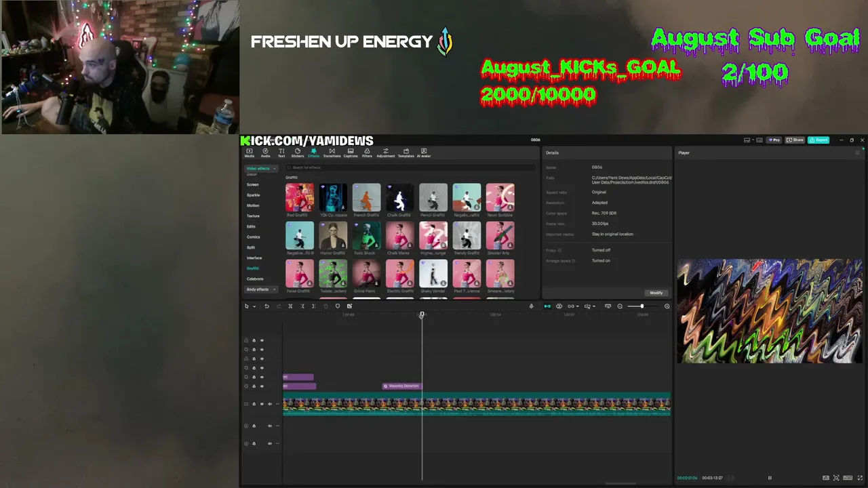
Task: Zoom in the timeline with plus icon
Action: point(667,306)
